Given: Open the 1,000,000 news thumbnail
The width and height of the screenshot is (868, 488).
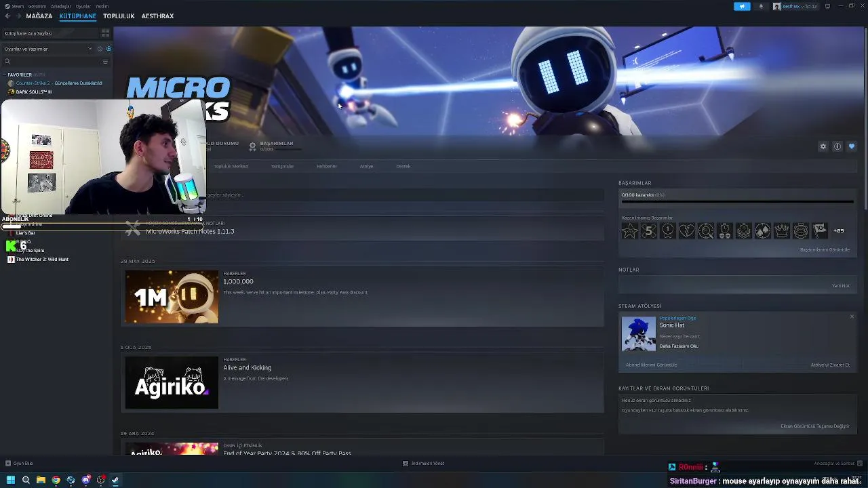Looking at the screenshot, I should [172, 297].
